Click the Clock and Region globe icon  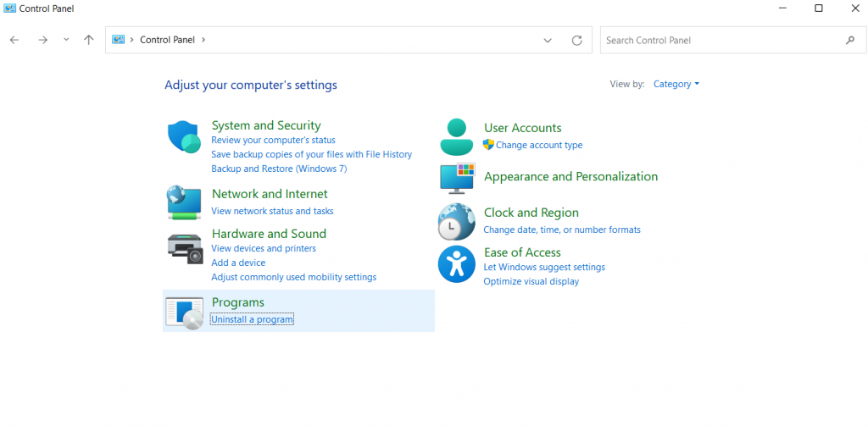(457, 221)
